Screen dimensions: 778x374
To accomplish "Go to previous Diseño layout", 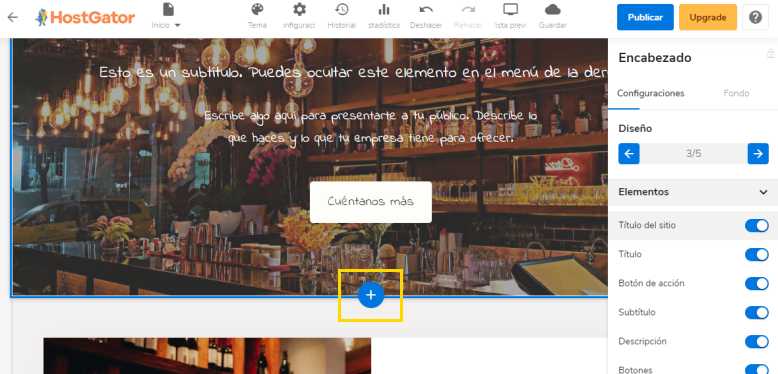I will 629,154.
